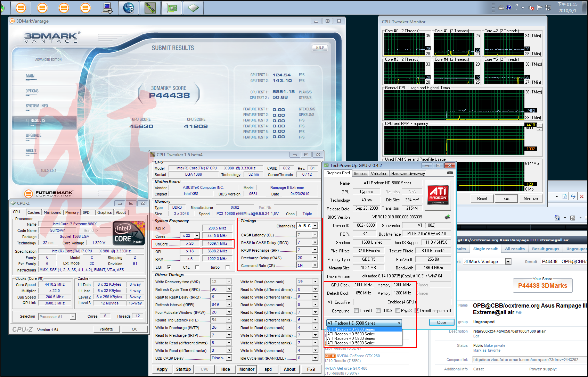Open SYSTEM INFO in 3DMark Vantage menu
This screenshot has width=588, height=377.
coord(37,106)
